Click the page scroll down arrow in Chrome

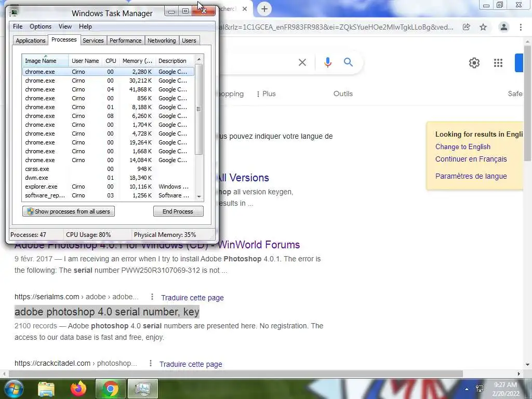(528, 365)
